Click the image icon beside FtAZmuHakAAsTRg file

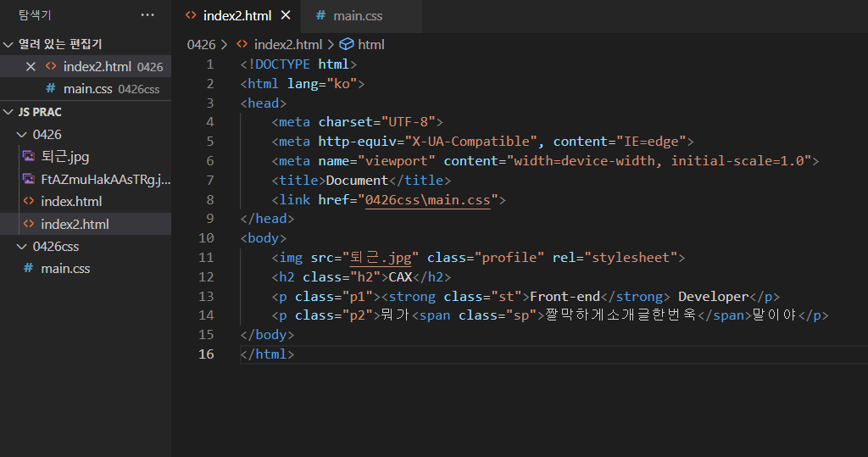click(x=29, y=179)
